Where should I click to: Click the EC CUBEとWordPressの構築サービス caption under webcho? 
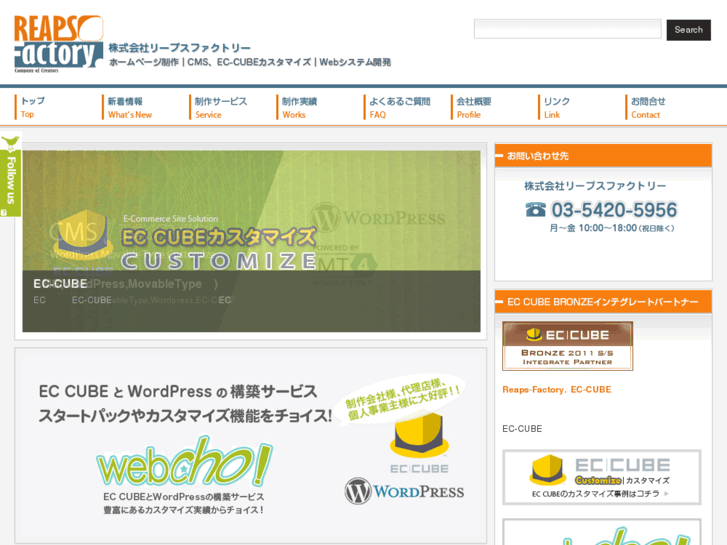[x=184, y=497]
